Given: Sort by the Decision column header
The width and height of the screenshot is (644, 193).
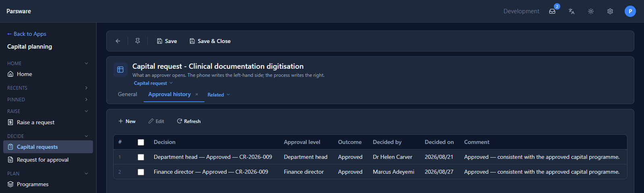Looking at the screenshot, I should (165, 142).
